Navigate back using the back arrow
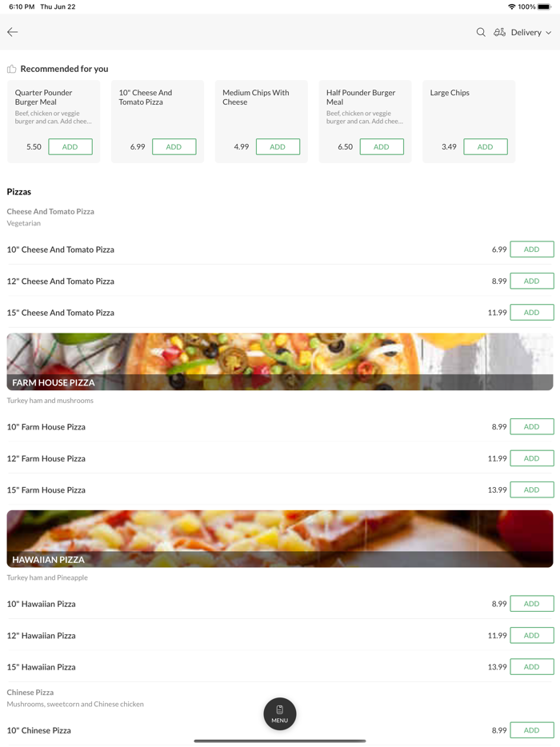The image size is (560, 747). click(x=12, y=32)
